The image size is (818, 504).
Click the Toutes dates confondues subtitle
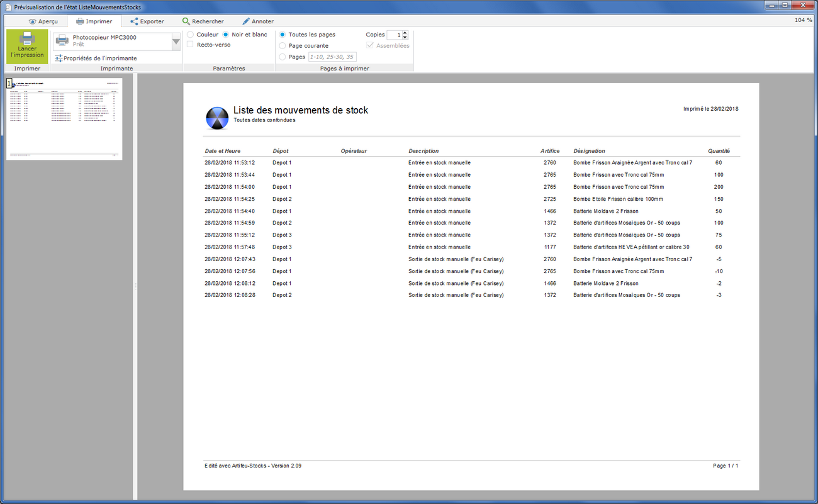pos(264,120)
